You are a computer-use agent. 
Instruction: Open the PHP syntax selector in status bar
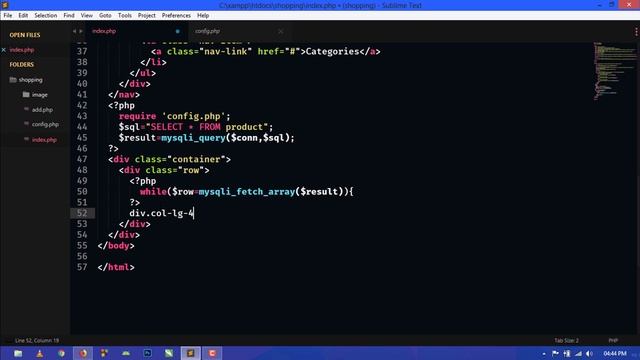[x=613, y=340]
